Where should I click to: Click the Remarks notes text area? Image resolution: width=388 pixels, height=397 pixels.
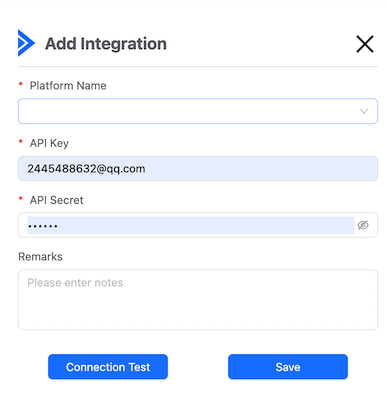click(x=198, y=299)
